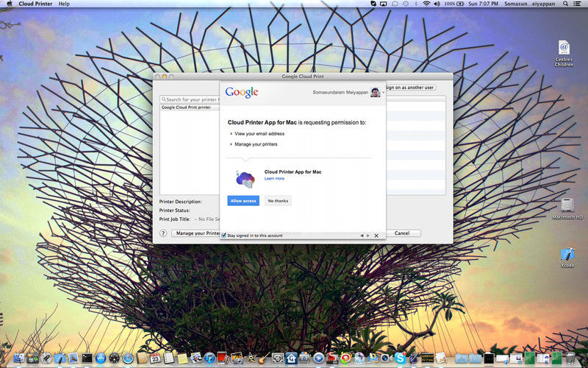Viewport: 588px width, 368px height.
Task: Open Terminal from the Dock
Action: pyautogui.click(x=87, y=358)
